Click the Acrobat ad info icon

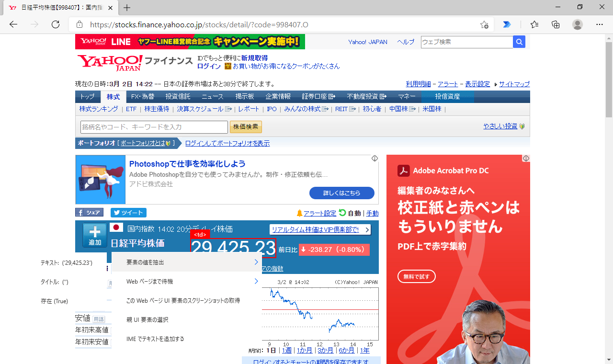click(526, 159)
